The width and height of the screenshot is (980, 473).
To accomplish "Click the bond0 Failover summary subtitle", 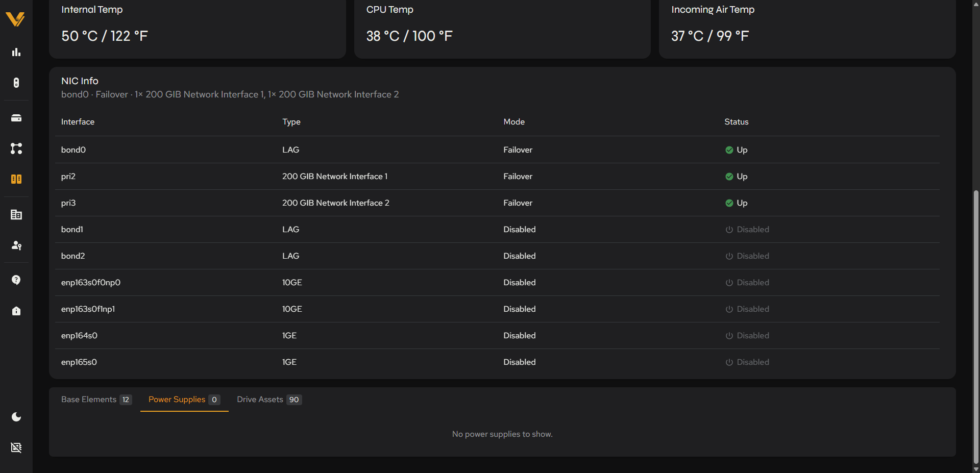I will pyautogui.click(x=230, y=94).
